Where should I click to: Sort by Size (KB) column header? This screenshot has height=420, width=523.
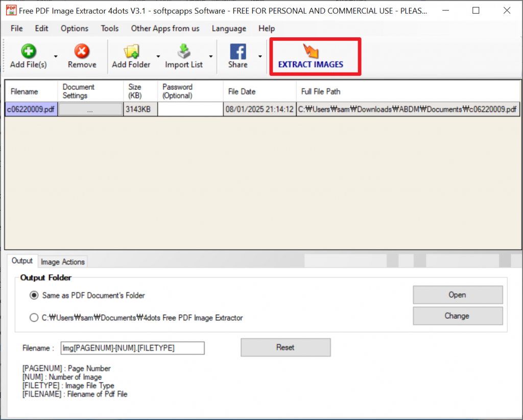coord(140,91)
